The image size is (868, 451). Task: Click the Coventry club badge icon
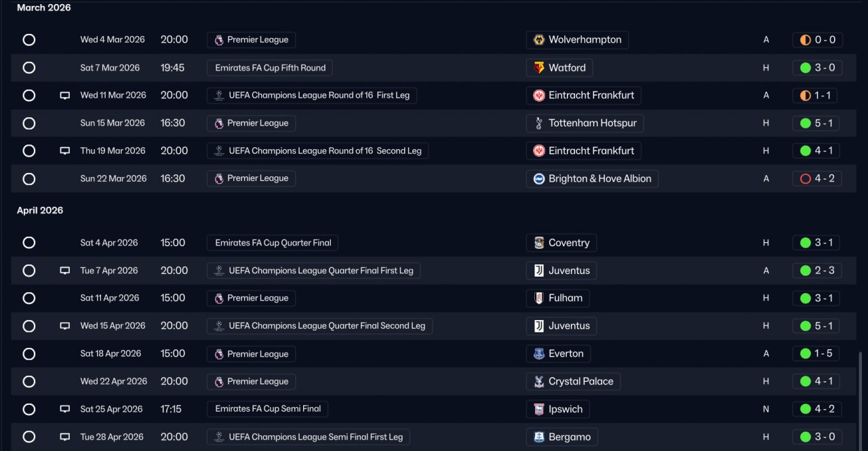539,243
